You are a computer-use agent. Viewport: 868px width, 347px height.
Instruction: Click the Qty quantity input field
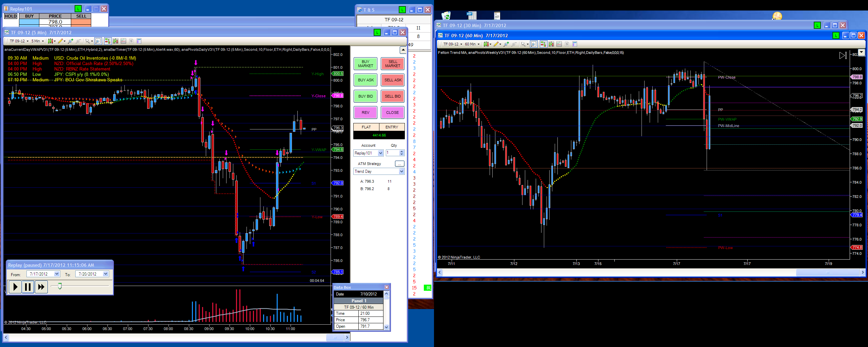tap(393, 153)
